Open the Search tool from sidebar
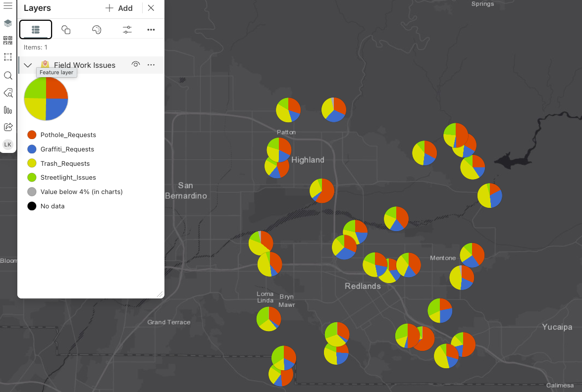 (x=7, y=75)
